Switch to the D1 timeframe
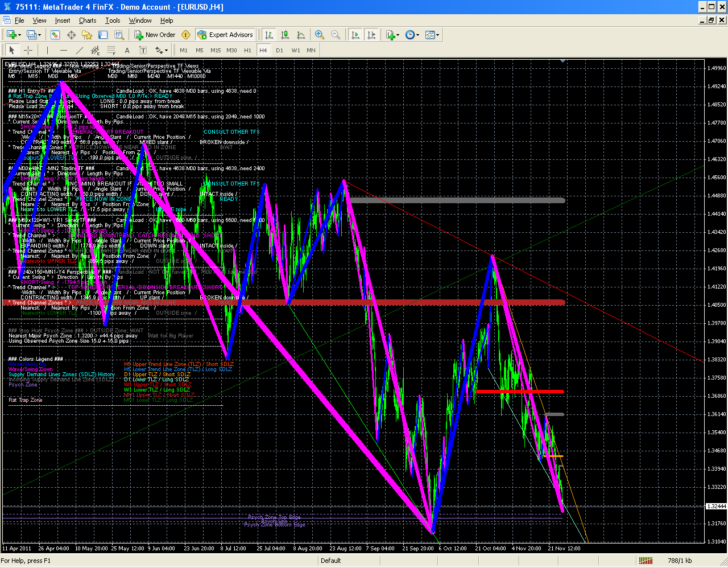Viewport: 728px width, 568px height. click(x=279, y=50)
